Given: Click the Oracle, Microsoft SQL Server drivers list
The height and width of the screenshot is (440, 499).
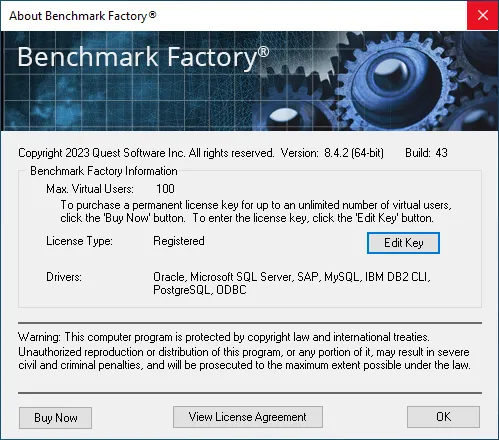Looking at the screenshot, I should tap(292, 283).
